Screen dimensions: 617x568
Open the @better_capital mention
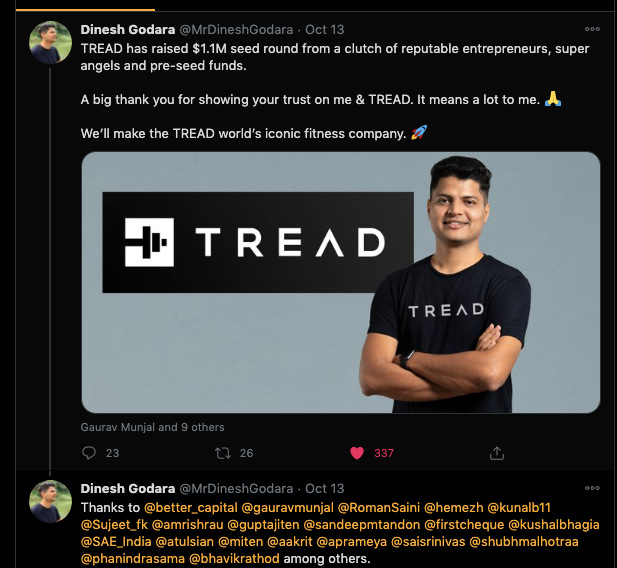pyautogui.click(x=191, y=508)
